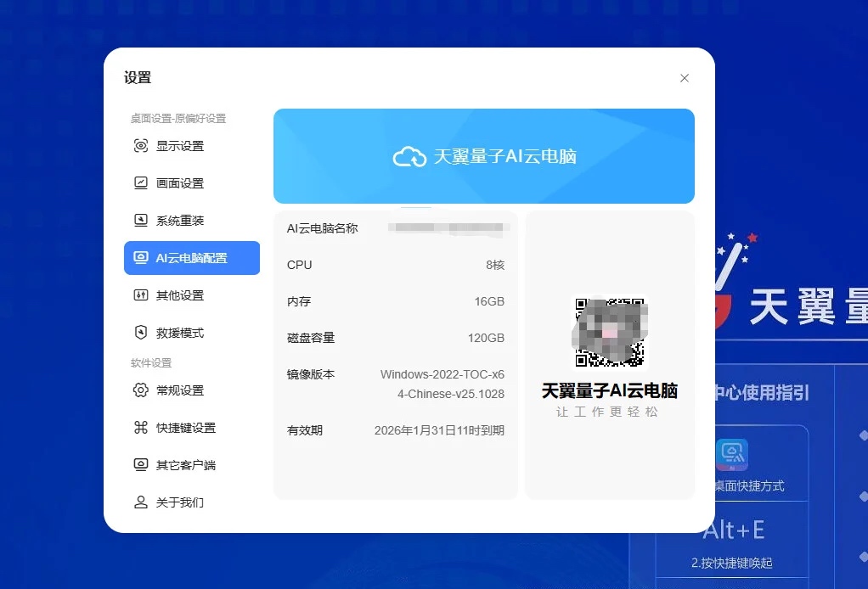The height and width of the screenshot is (589, 868).
Task: Click the 设置 dialog title
Action: coord(138,77)
